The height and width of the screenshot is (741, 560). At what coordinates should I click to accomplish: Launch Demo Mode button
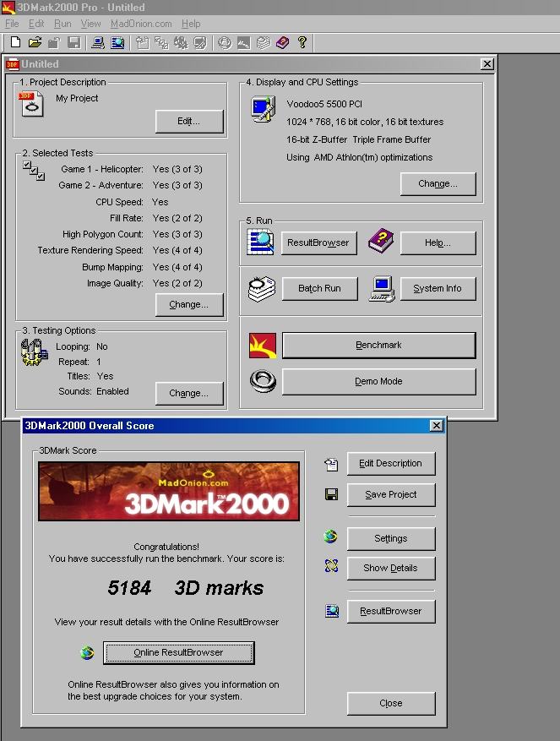379,381
